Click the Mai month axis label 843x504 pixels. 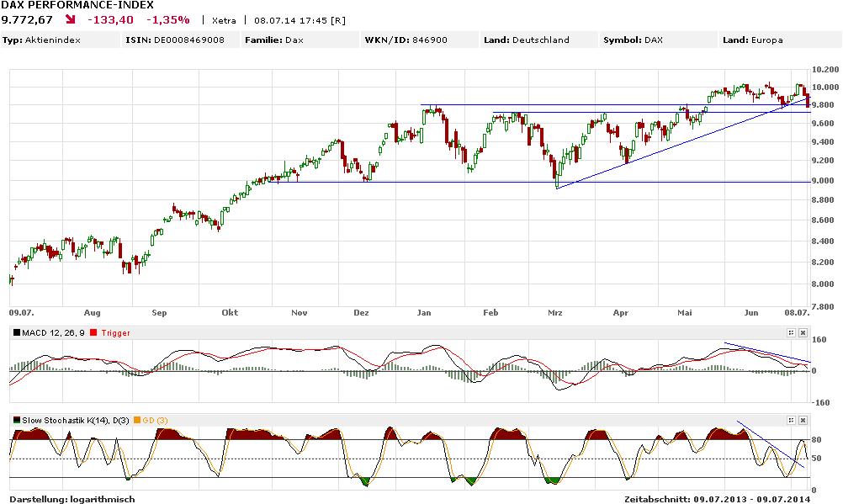pos(684,312)
